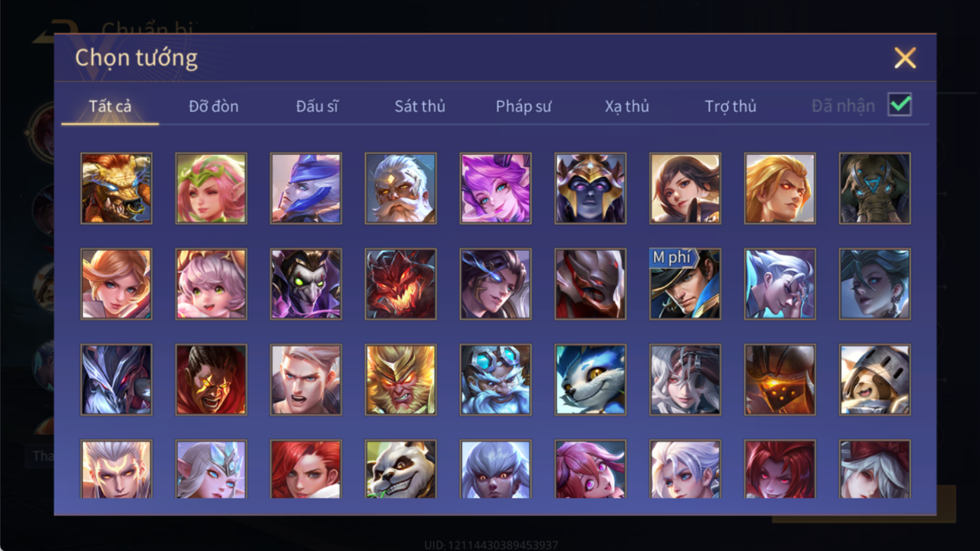Close the Chọn tướng dialog
The width and height of the screenshot is (980, 551).
pos(905,58)
